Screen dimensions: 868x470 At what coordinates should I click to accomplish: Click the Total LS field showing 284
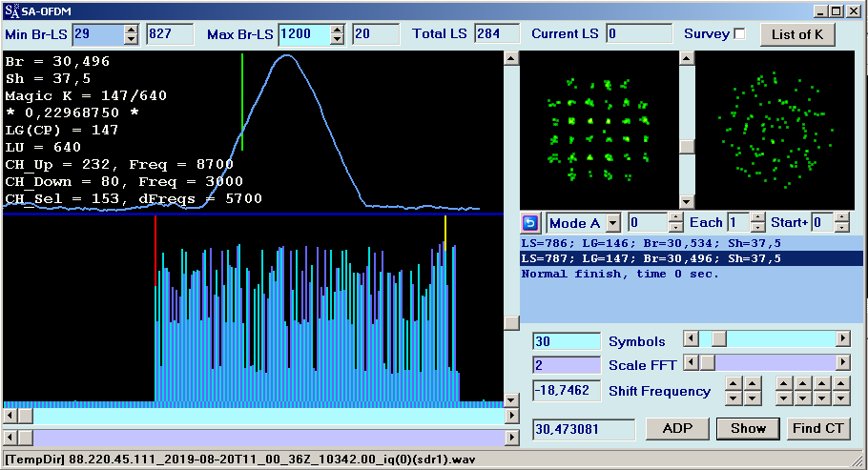click(497, 34)
